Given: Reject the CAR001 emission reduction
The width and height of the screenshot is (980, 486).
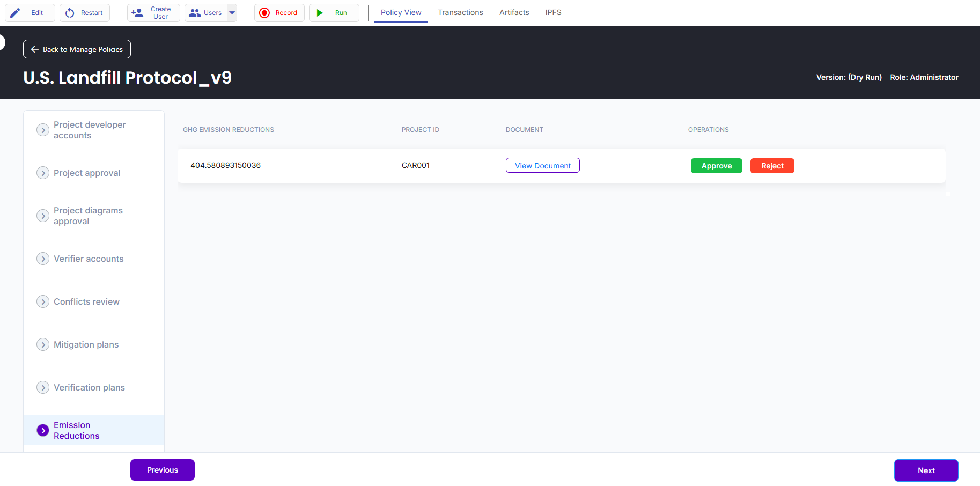Looking at the screenshot, I should coord(772,166).
